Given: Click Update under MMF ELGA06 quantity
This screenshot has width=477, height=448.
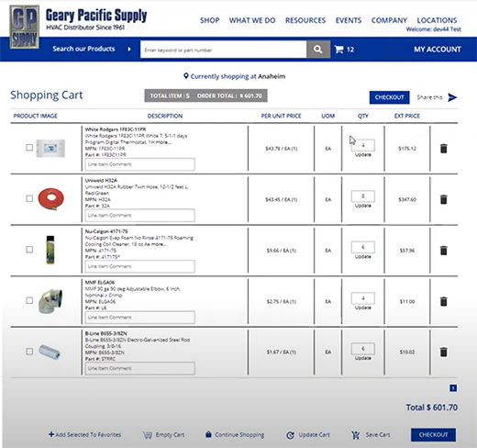Looking at the screenshot, I should click(363, 308).
